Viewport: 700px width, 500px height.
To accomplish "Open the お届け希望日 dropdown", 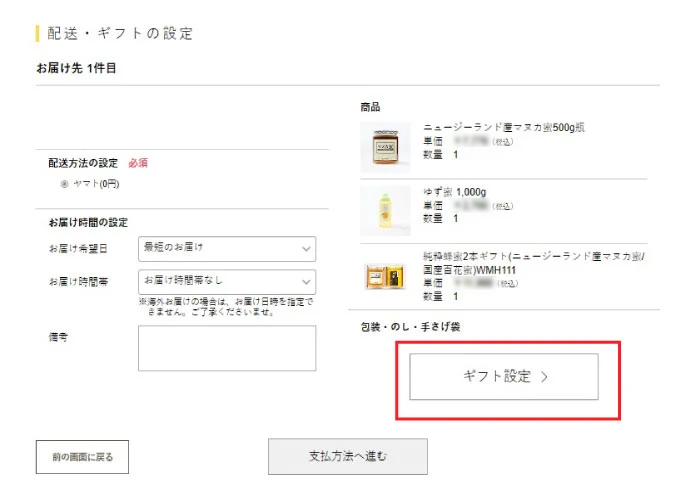I will [x=227, y=248].
